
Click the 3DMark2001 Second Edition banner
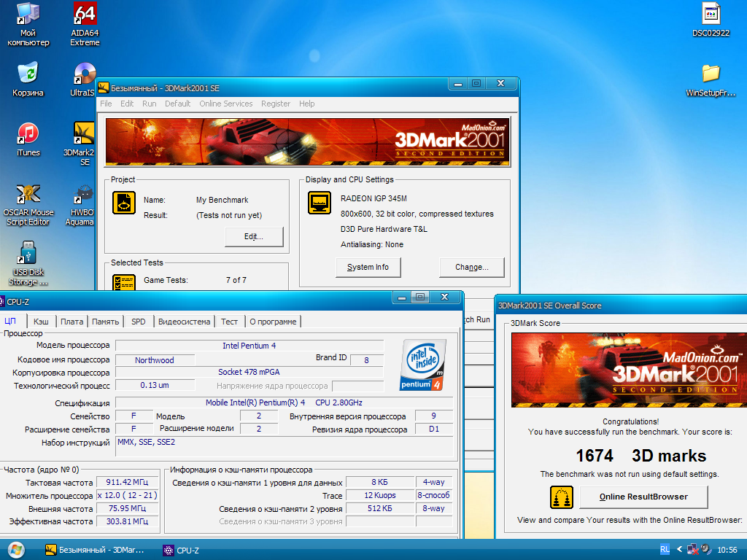click(307, 141)
